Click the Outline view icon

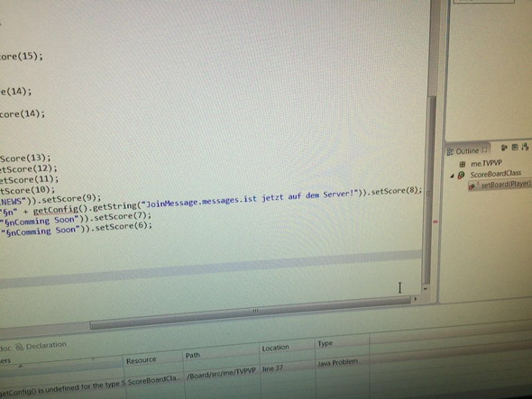pyautogui.click(x=450, y=151)
